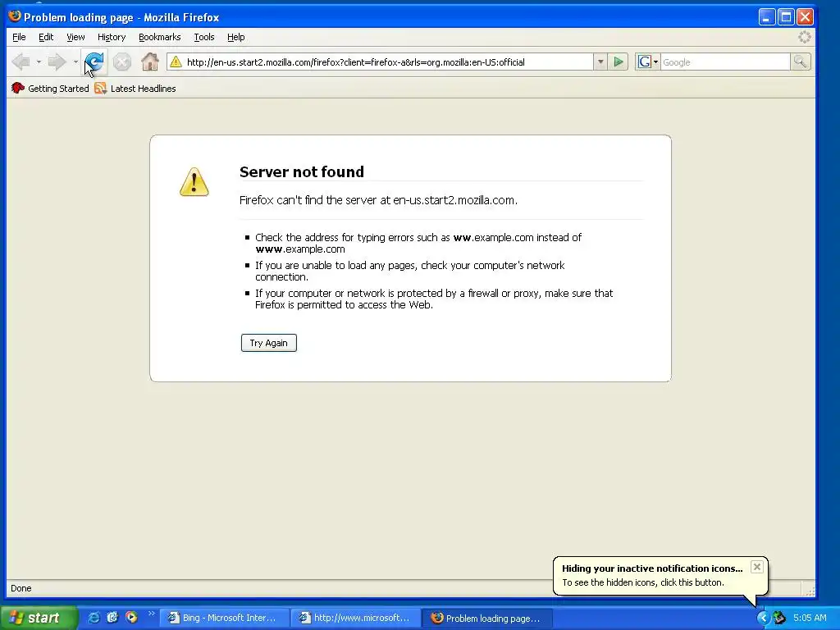Click the Stop loading button
This screenshot has width=840, height=630.
click(122, 62)
